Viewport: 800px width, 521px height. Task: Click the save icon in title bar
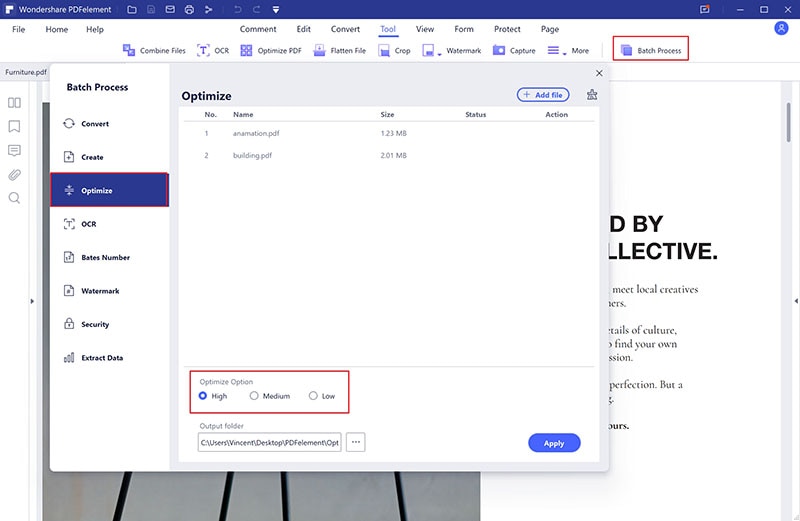[x=151, y=9]
